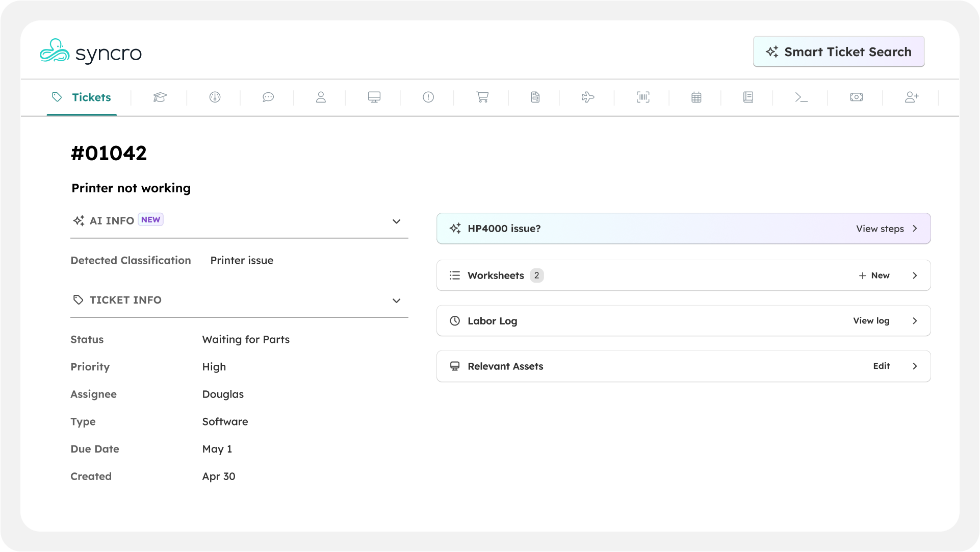
Task: Collapse the TICKET INFO section
Action: point(396,300)
